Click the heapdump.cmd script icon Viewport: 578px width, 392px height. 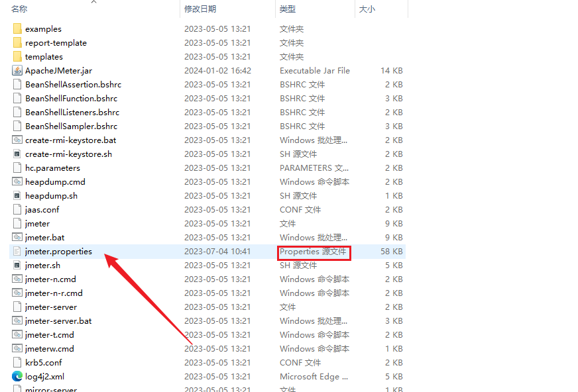tap(17, 181)
